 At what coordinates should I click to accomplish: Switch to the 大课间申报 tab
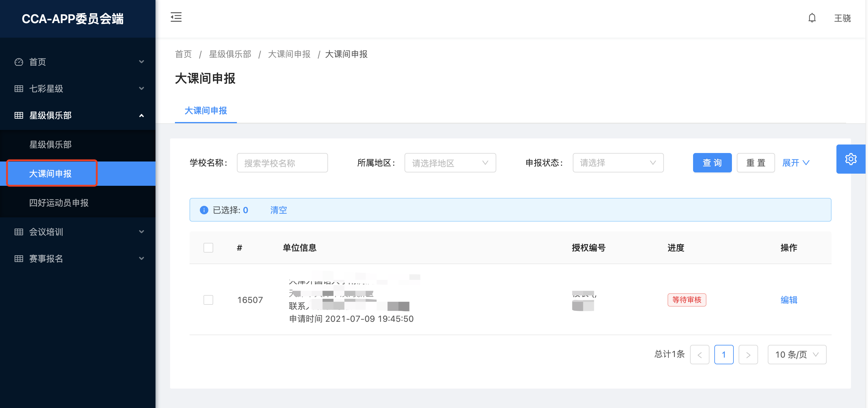pos(206,111)
